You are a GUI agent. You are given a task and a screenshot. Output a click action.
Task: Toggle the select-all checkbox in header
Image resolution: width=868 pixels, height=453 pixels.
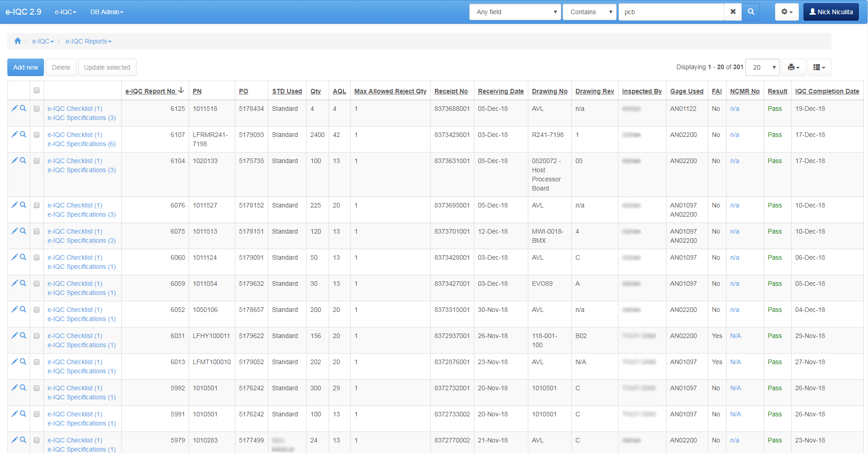(37, 91)
